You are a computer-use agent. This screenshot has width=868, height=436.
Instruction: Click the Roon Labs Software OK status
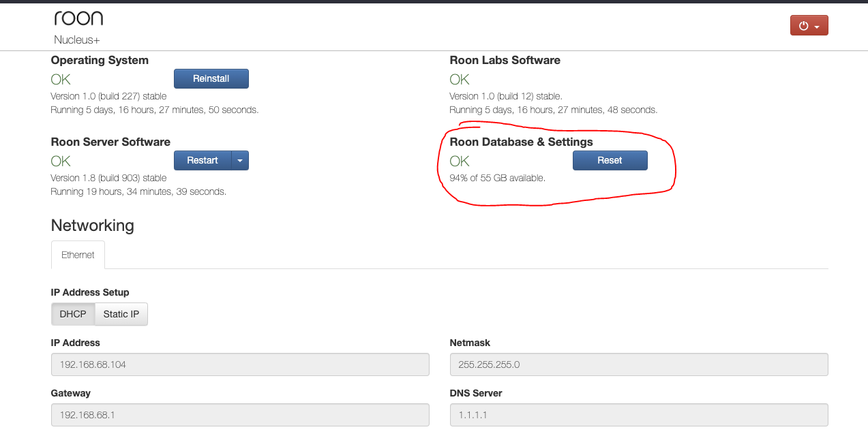[x=459, y=79]
